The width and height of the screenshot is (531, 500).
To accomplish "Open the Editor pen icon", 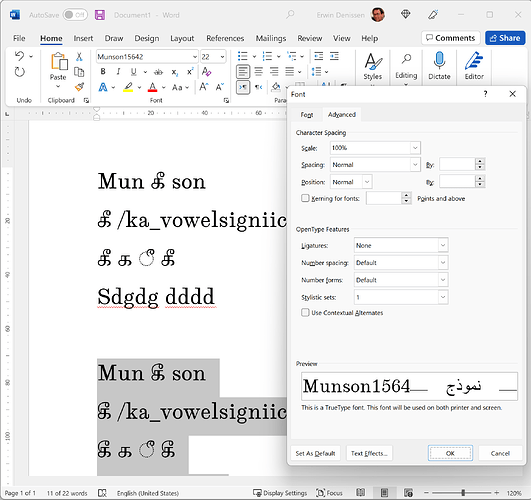I will (474, 61).
